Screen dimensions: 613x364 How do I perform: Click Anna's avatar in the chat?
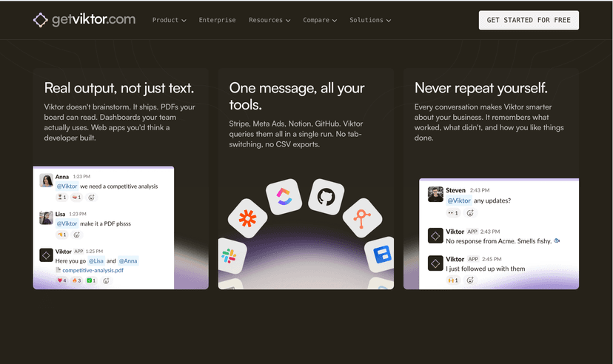tap(46, 181)
